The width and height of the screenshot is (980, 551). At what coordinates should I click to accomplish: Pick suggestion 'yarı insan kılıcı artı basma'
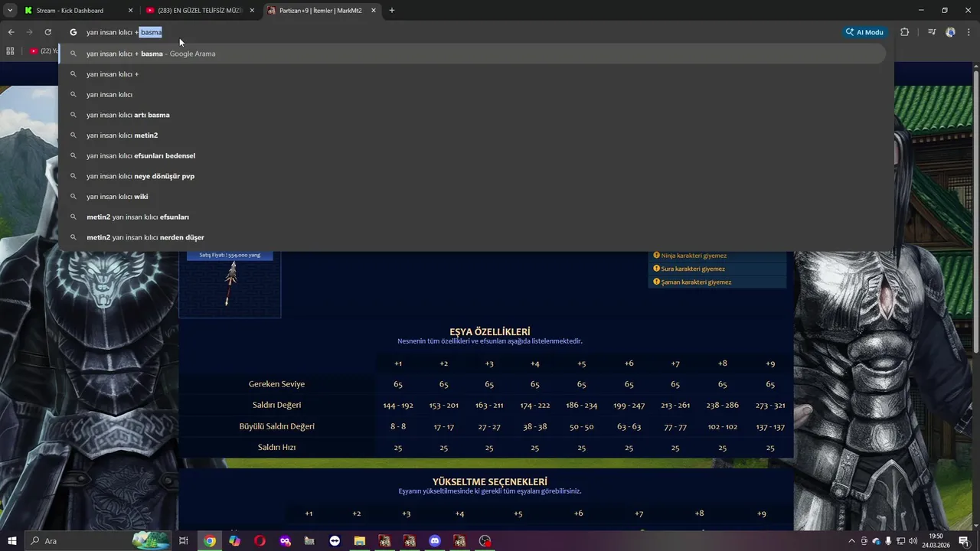click(472, 115)
